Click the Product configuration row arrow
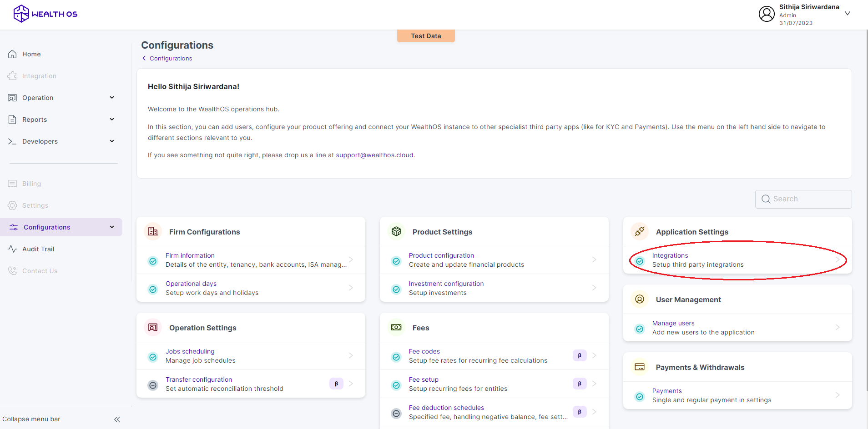Screen dimensions: 868x429 594,259
